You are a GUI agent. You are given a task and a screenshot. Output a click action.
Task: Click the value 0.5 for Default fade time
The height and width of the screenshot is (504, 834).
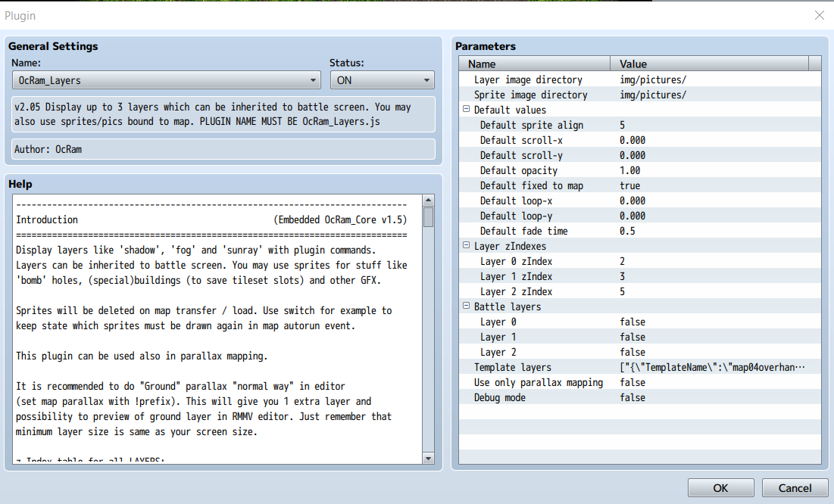(x=627, y=231)
